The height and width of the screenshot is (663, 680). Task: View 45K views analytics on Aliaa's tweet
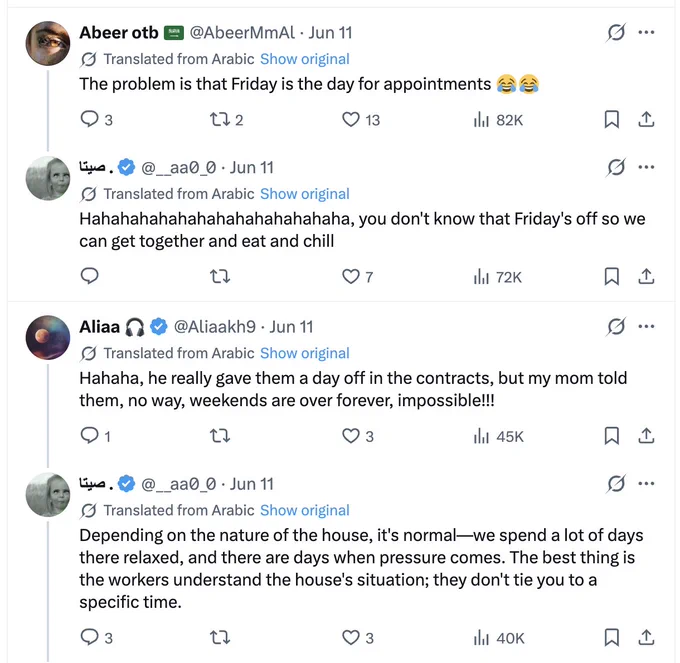point(498,435)
